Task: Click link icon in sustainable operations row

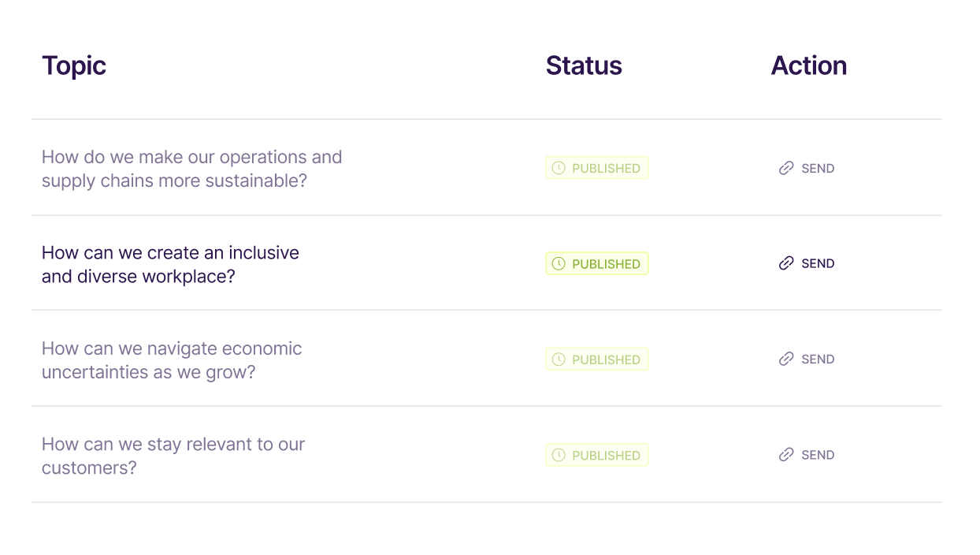Action: [786, 168]
